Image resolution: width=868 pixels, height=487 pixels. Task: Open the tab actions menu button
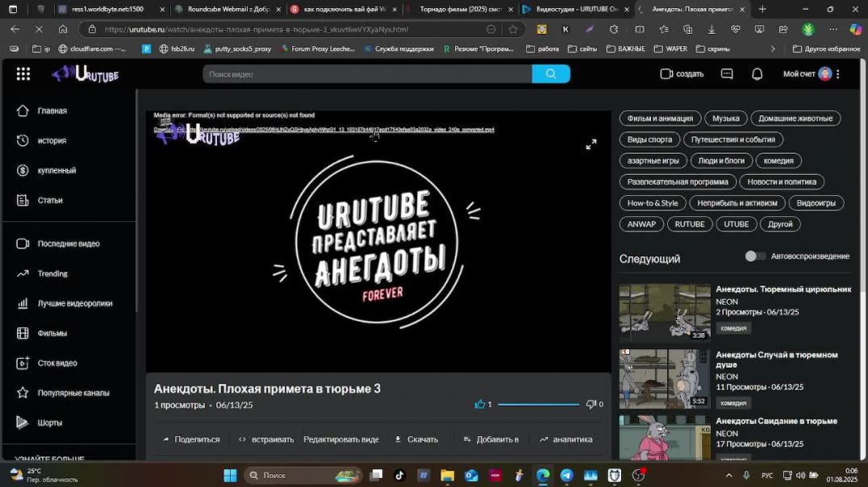click(x=13, y=9)
